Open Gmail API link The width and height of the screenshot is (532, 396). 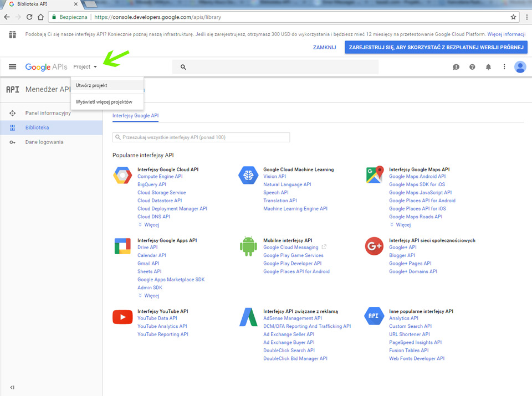click(149, 264)
